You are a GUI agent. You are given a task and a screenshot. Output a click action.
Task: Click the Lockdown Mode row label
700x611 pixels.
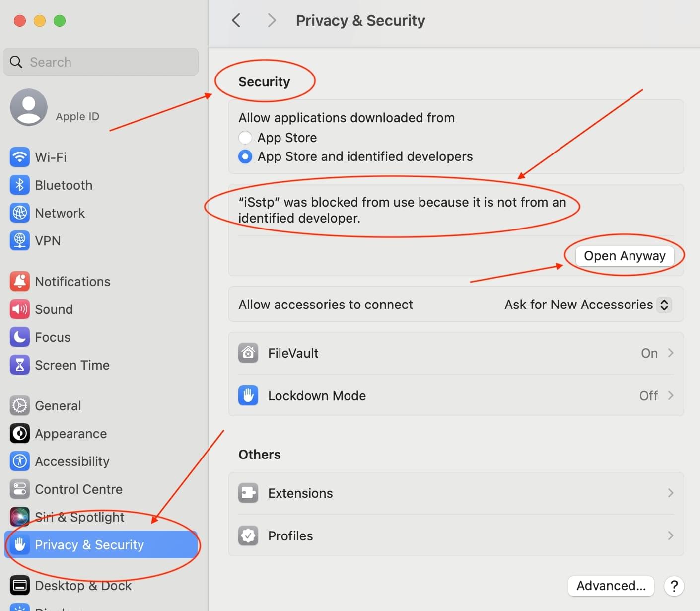[x=317, y=396]
